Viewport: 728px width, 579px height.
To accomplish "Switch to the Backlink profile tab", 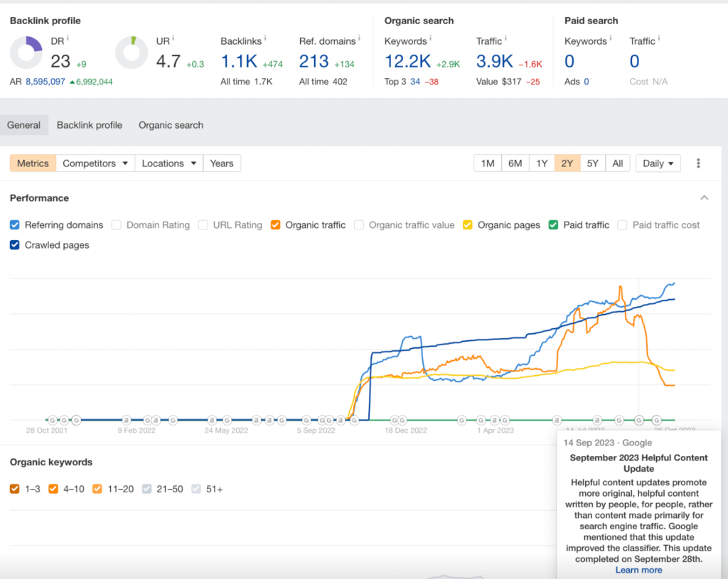I will point(89,124).
